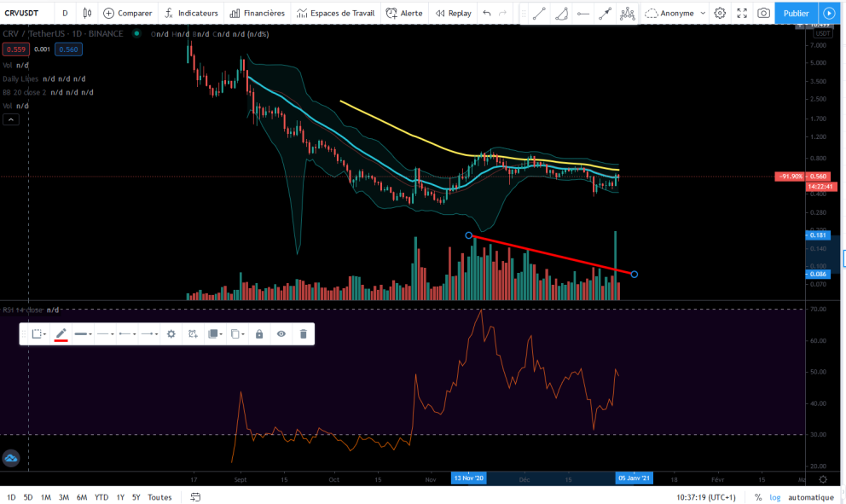
Task: Click the 10:37:19 (UTC+1) timezone clock
Action: click(x=706, y=497)
